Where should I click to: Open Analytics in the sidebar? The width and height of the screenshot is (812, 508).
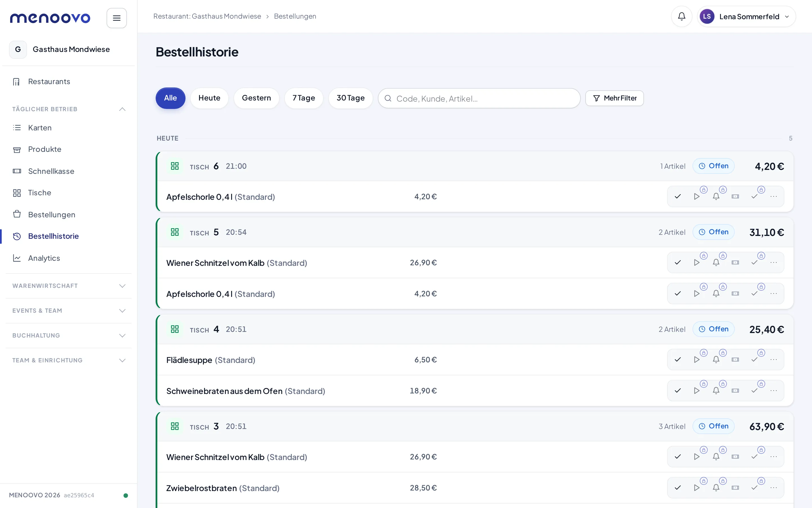[x=69, y=258]
